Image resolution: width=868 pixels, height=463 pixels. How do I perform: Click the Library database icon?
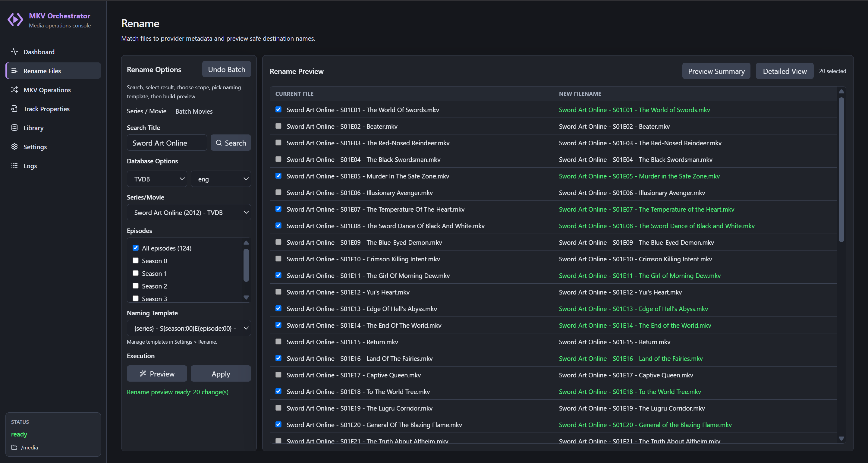[x=14, y=128]
